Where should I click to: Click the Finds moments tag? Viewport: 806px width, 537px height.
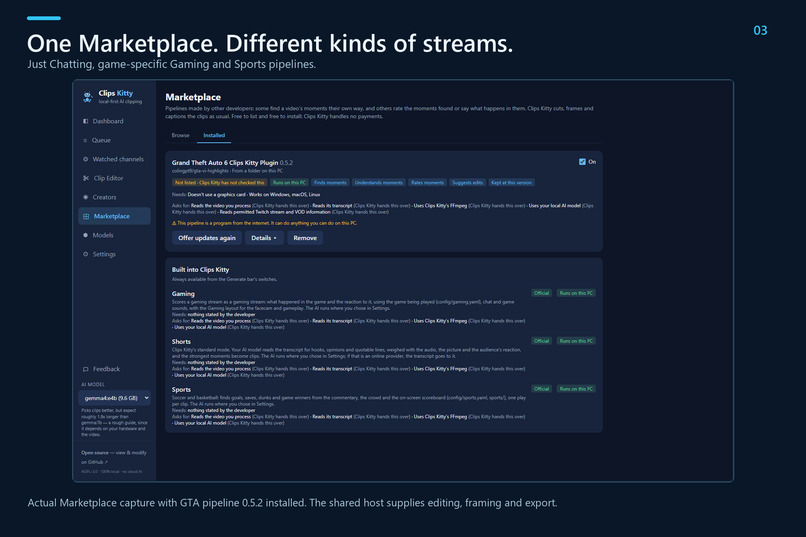[330, 183]
